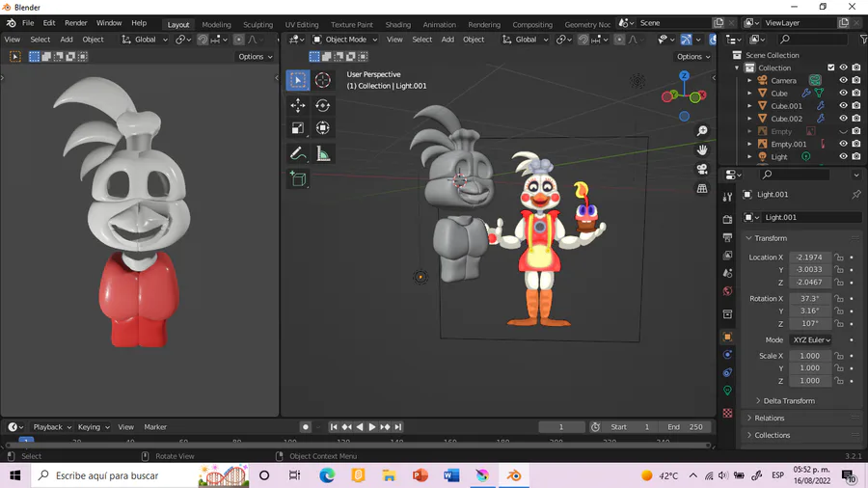This screenshot has height=488, width=868.
Task: Launch Blender from the Windows taskbar
Action: [x=514, y=475]
